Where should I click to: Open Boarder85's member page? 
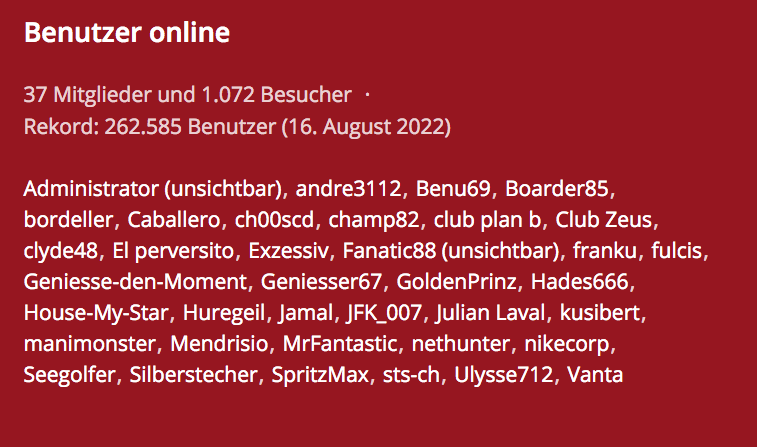558,189
